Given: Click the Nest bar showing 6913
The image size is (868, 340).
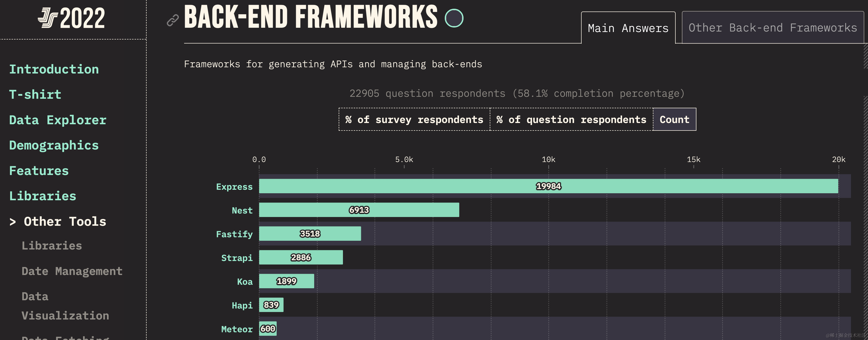Looking at the screenshot, I should 359,210.
